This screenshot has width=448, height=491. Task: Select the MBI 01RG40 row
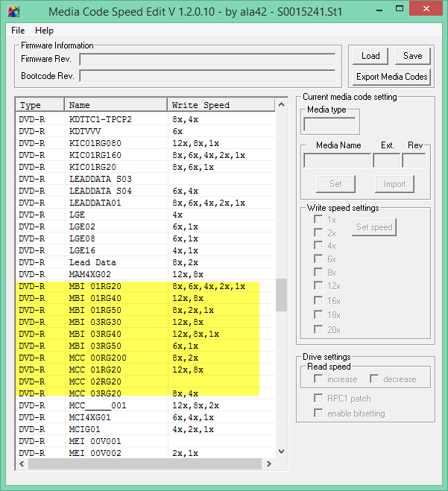click(x=145, y=298)
